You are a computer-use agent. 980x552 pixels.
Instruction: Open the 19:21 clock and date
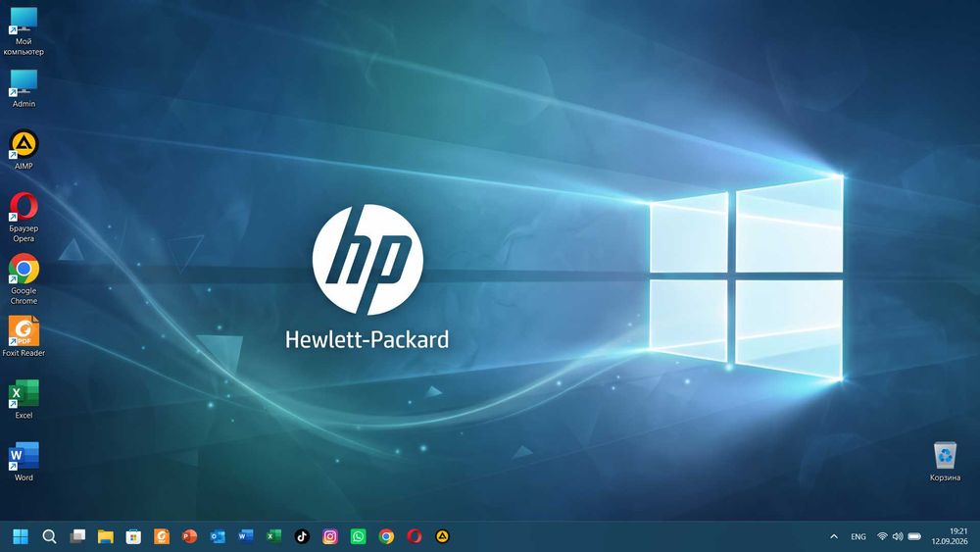[x=950, y=536]
